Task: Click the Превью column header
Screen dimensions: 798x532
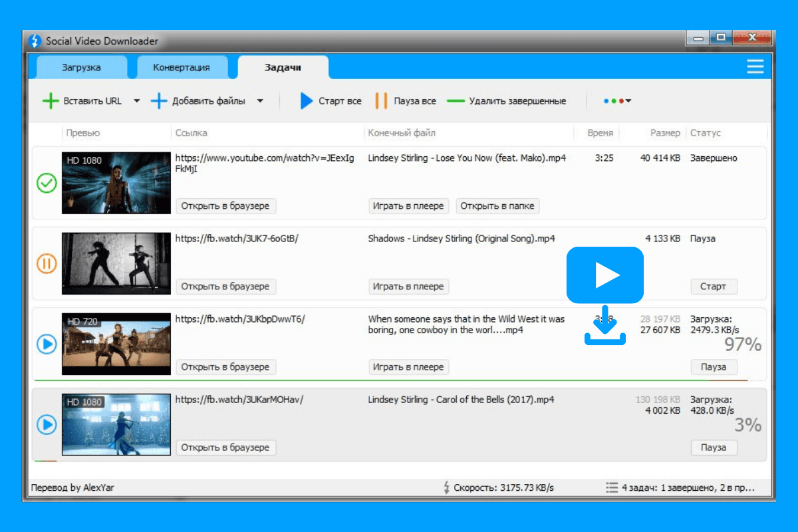Action: click(x=83, y=133)
